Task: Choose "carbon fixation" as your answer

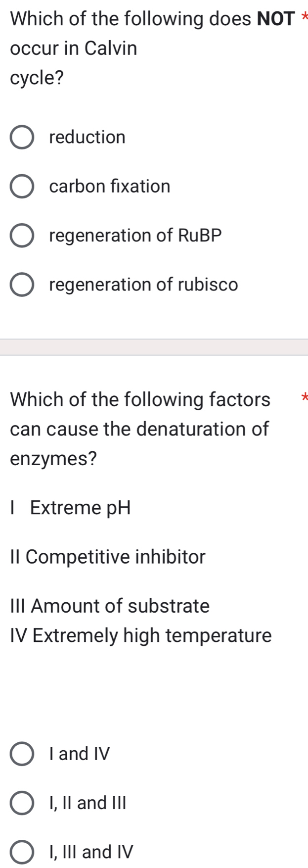Action: (22, 186)
